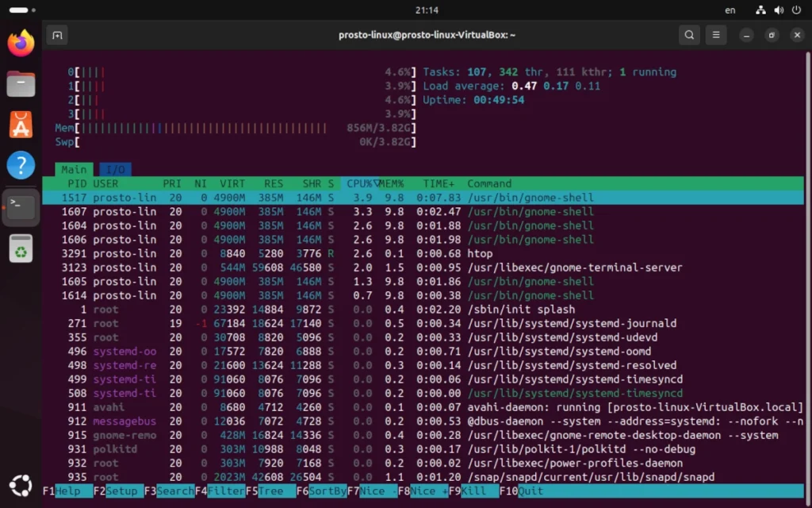This screenshot has height=508, width=812.
Task: Switch to the Main tab in htop
Action: (74, 170)
